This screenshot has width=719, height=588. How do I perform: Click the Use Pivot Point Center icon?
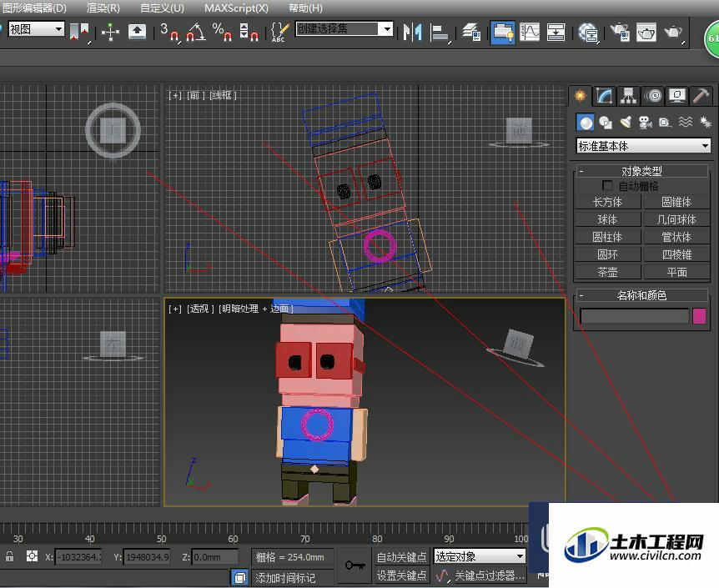pos(79,32)
